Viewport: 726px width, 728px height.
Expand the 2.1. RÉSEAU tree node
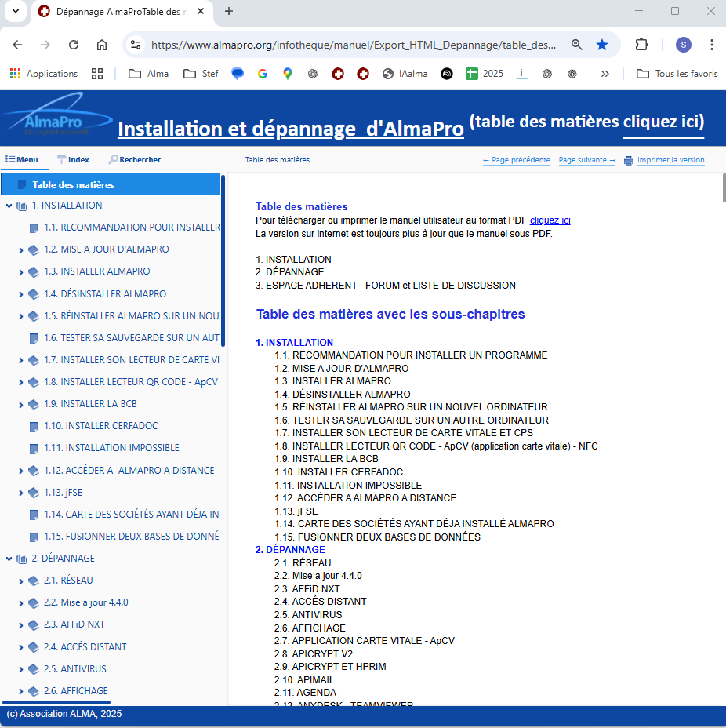click(21, 581)
